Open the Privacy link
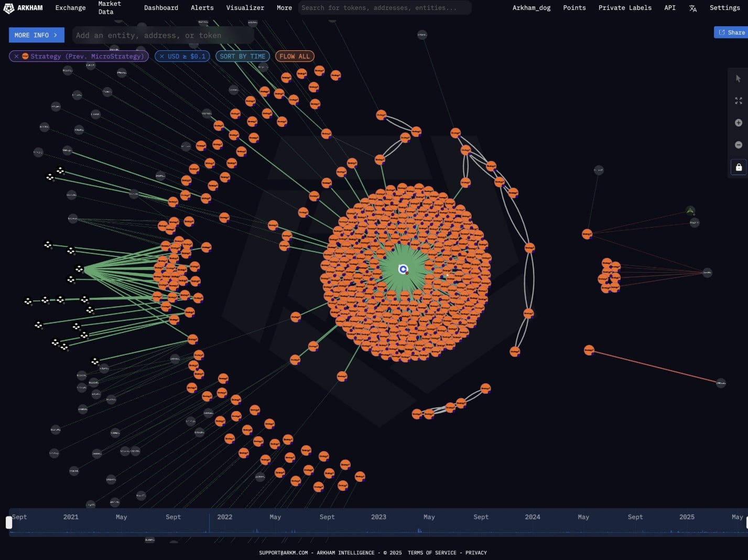Image resolution: width=748 pixels, height=560 pixels. 476,553
